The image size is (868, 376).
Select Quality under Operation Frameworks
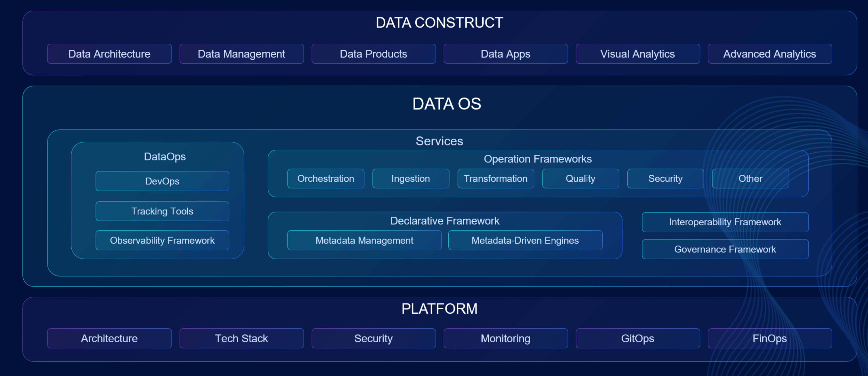[580, 179]
